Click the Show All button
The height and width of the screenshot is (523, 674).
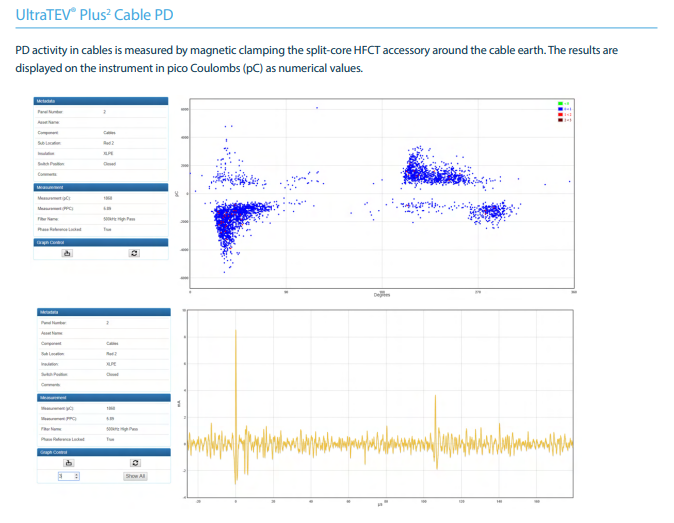click(135, 476)
